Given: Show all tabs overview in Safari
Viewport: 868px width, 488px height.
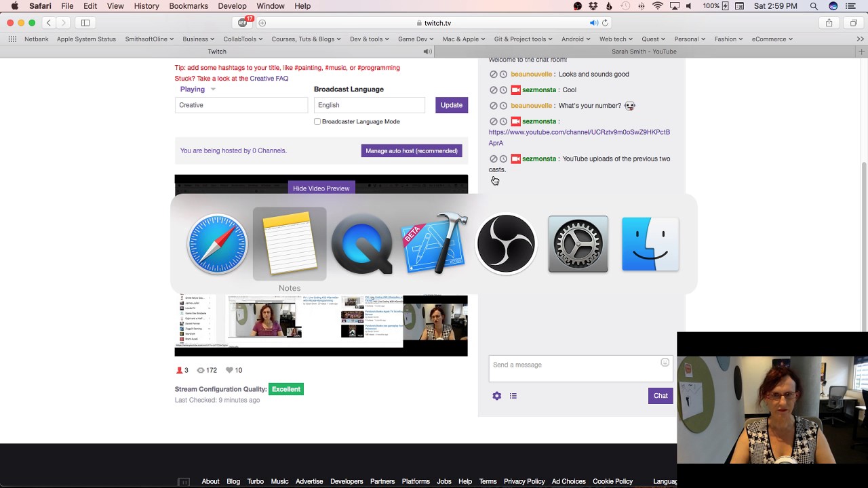Looking at the screenshot, I should [x=854, y=23].
